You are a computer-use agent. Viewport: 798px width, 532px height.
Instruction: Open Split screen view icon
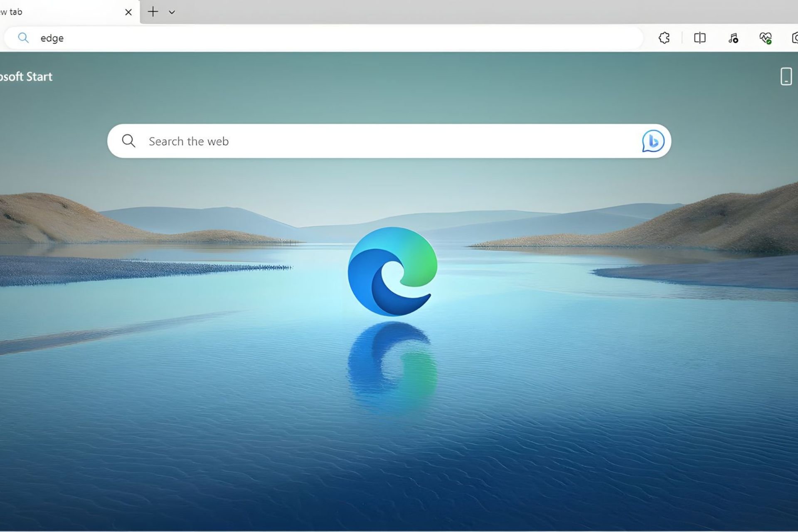[x=700, y=38]
